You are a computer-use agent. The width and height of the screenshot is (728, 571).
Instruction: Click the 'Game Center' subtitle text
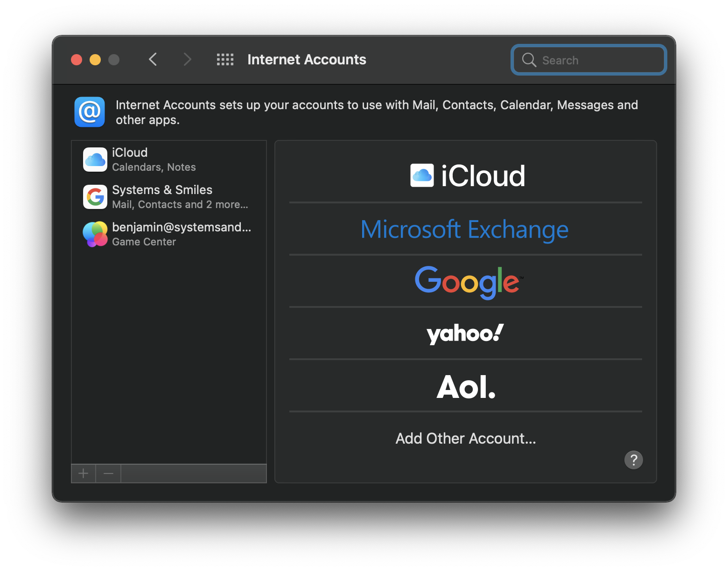pos(144,242)
